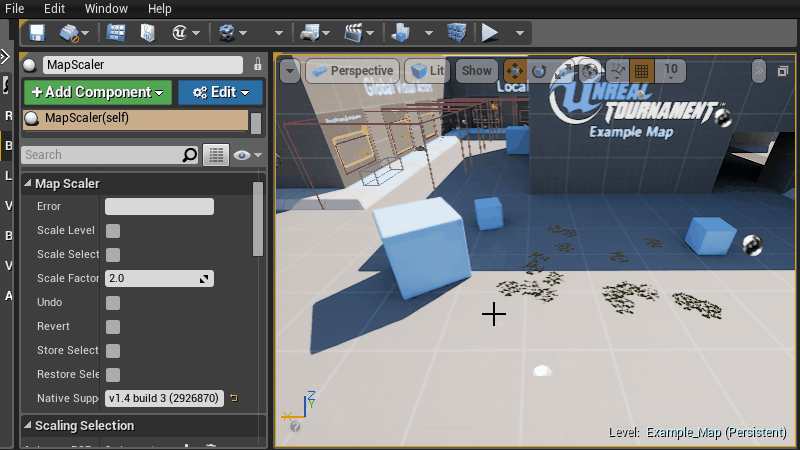
Task: Open the Edit menu
Action: [54, 9]
